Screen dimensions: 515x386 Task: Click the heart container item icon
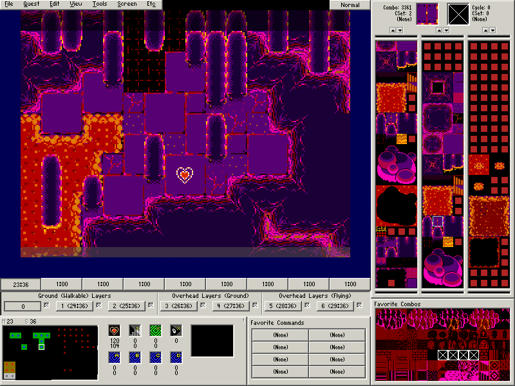[x=114, y=331]
